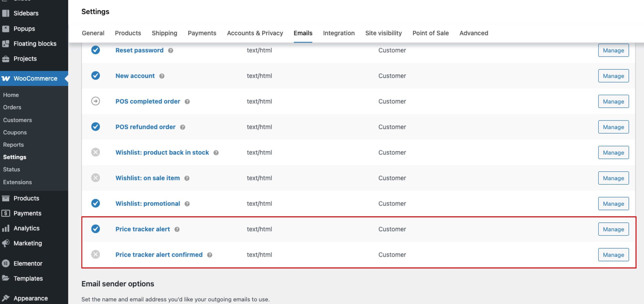Click enabled checkmark for New account email
644x304 pixels.
click(96, 76)
